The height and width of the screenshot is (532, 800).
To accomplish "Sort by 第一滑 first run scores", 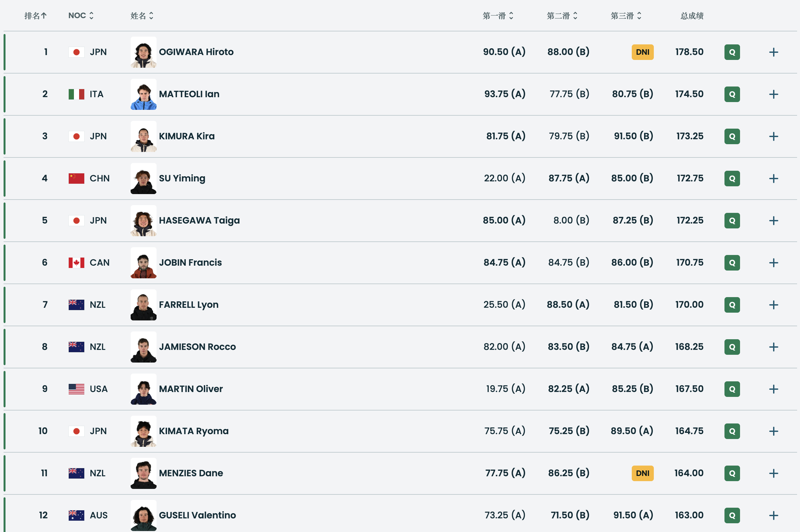I will click(x=498, y=16).
